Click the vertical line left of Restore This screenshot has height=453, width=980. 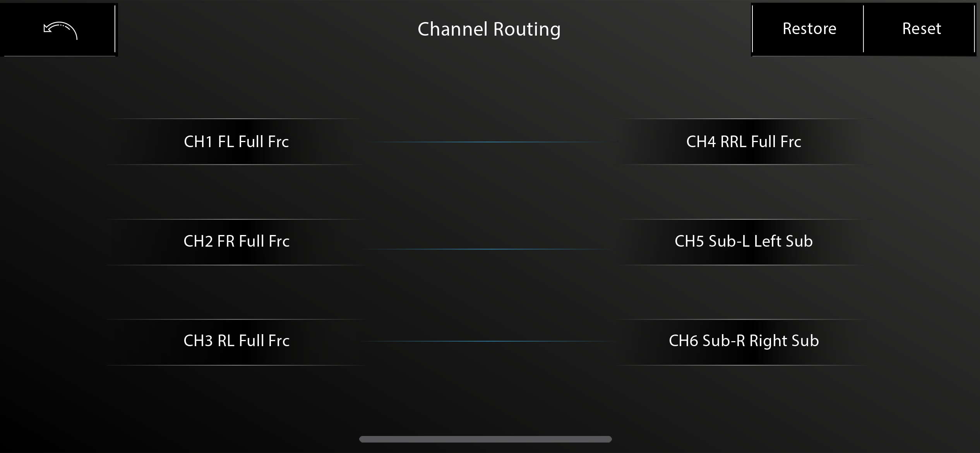coord(752,29)
